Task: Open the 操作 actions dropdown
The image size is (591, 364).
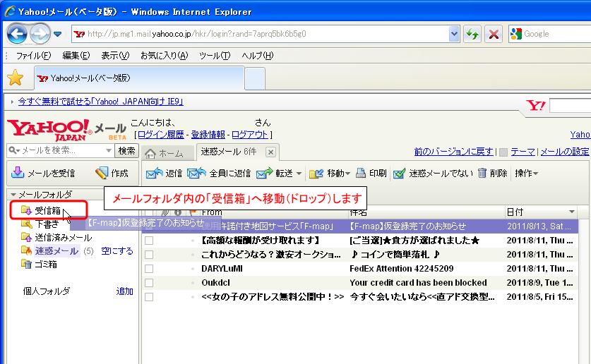Action: coord(526,173)
